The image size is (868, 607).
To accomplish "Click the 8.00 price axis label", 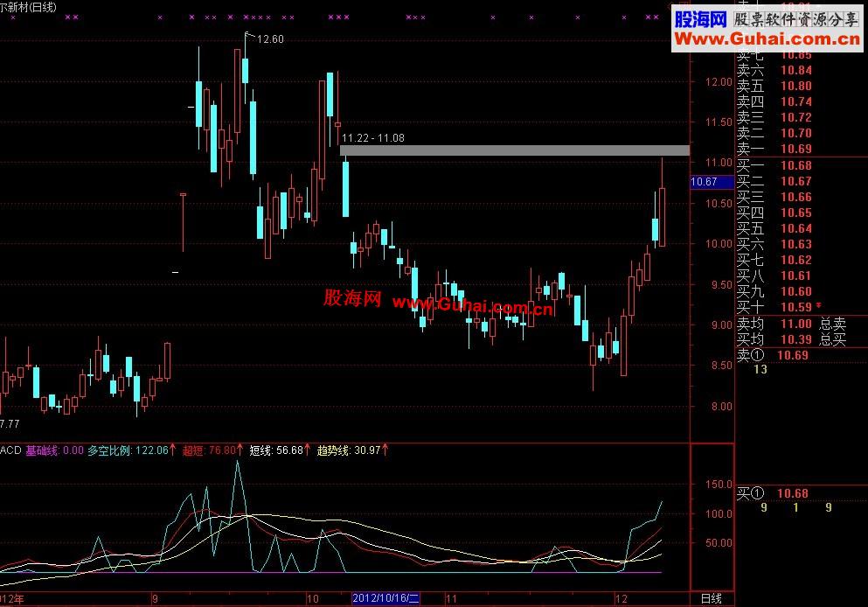I will pos(721,407).
